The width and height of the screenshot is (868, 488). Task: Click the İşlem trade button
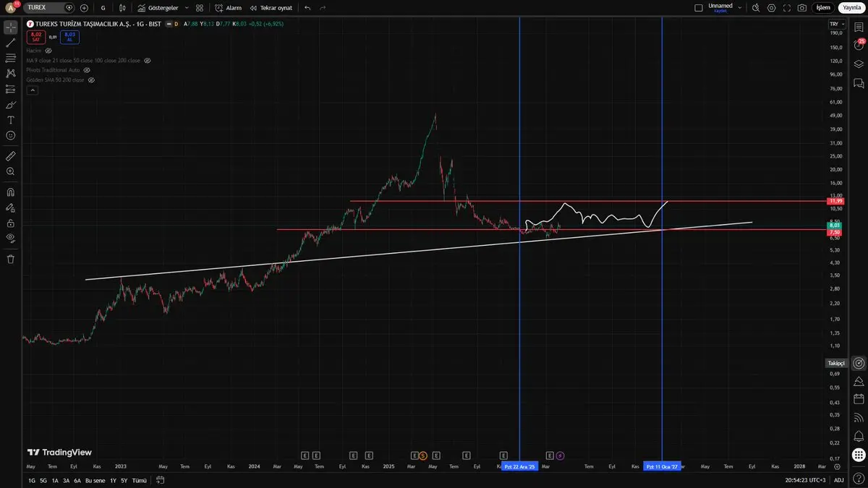tap(823, 7)
